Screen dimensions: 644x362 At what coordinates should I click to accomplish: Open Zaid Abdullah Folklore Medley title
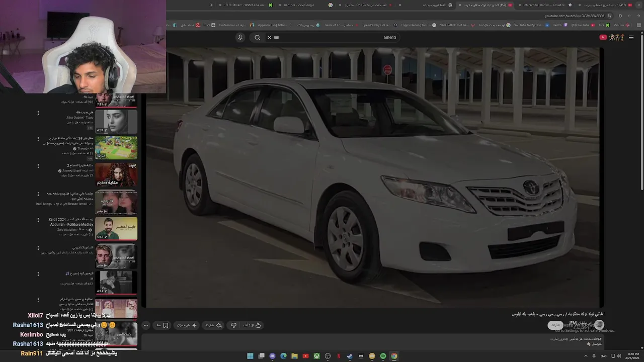(x=70, y=222)
